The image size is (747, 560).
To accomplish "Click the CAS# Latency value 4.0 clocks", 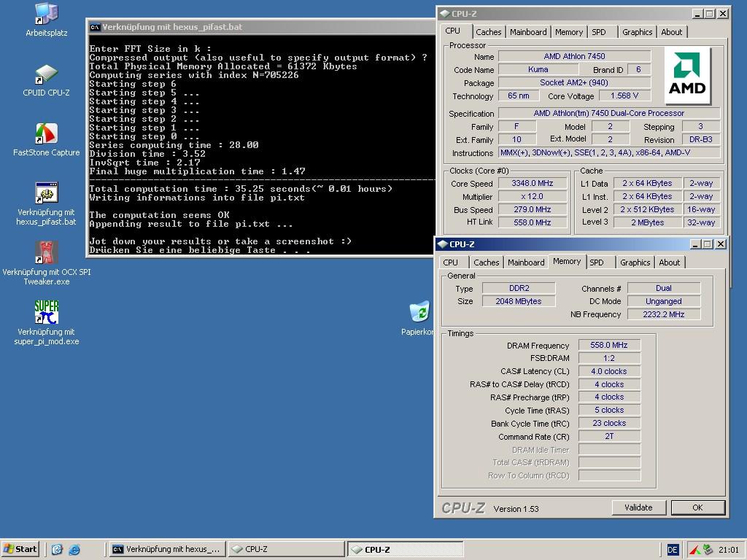I will [609, 371].
